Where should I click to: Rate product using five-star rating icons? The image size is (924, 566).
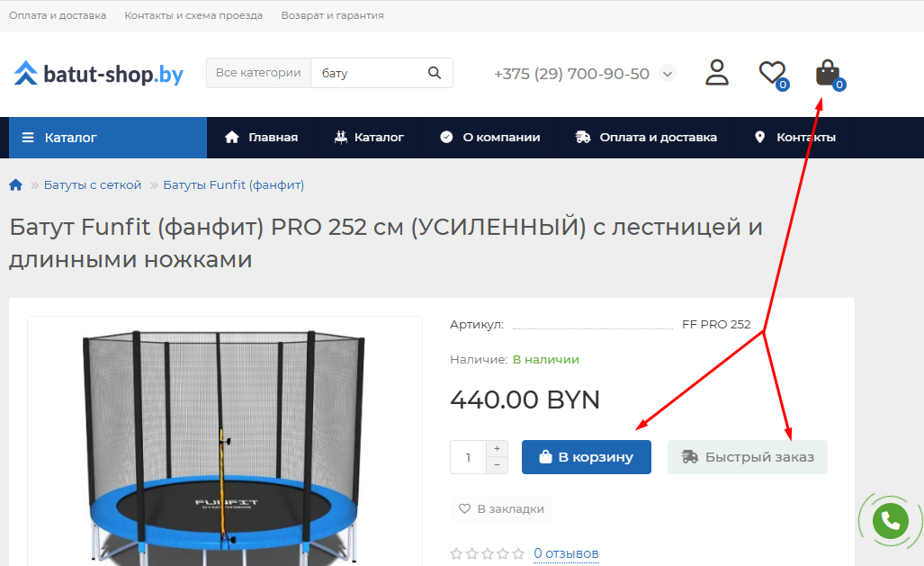click(487, 553)
